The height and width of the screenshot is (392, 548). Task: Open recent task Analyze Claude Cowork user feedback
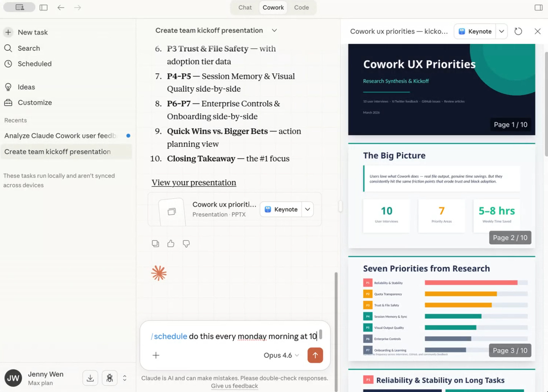[x=66, y=135]
